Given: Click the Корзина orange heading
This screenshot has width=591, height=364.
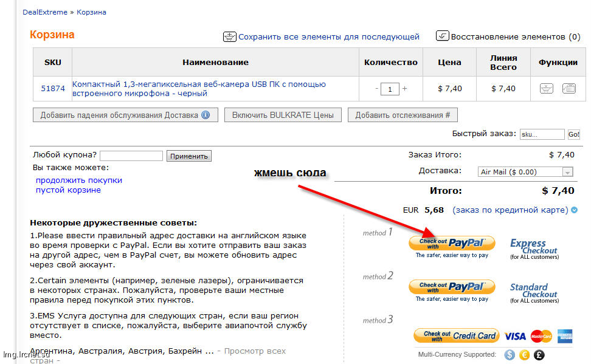Looking at the screenshot, I should pyautogui.click(x=52, y=35).
